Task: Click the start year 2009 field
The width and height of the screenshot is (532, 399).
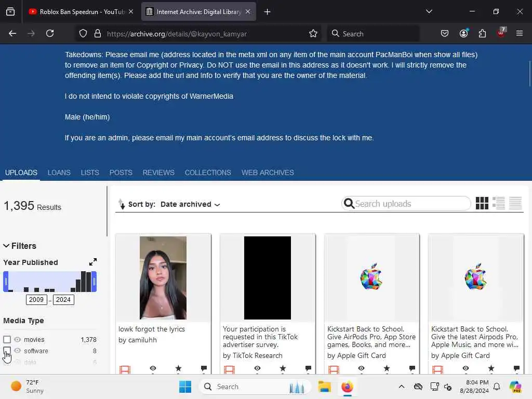Action: 36,300
